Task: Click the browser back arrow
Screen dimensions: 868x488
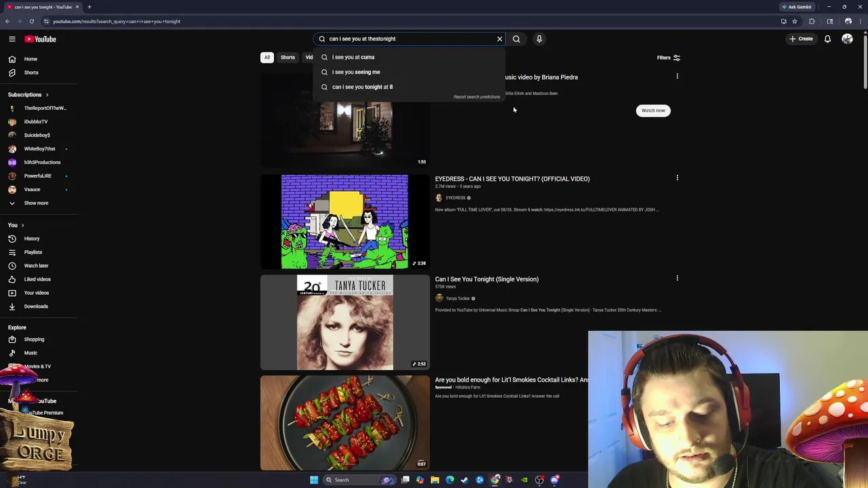Action: [x=7, y=21]
